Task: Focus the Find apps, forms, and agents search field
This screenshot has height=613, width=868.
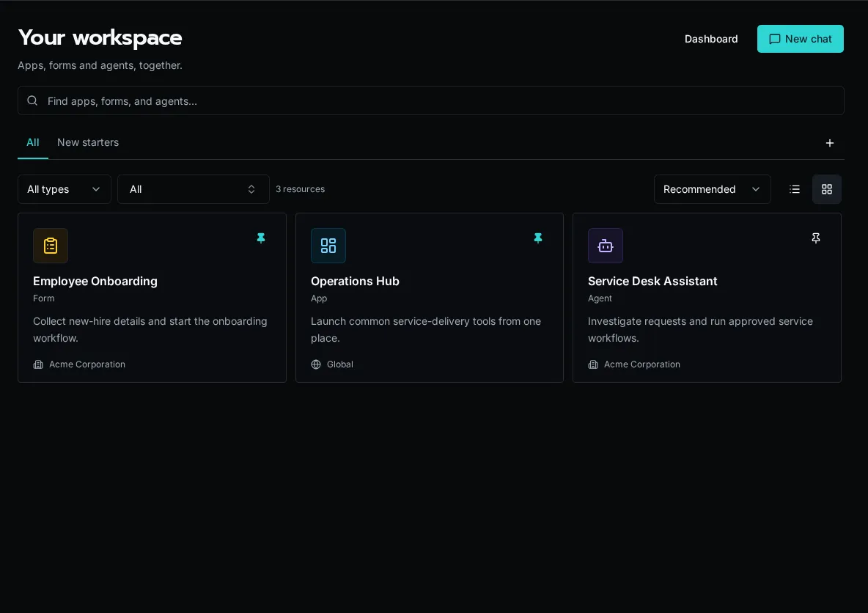Action: pyautogui.click(x=430, y=100)
